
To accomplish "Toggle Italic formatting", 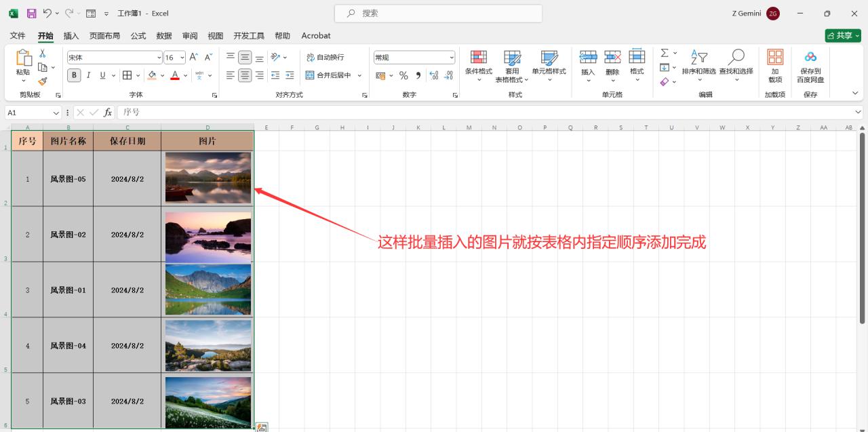I will (89, 75).
